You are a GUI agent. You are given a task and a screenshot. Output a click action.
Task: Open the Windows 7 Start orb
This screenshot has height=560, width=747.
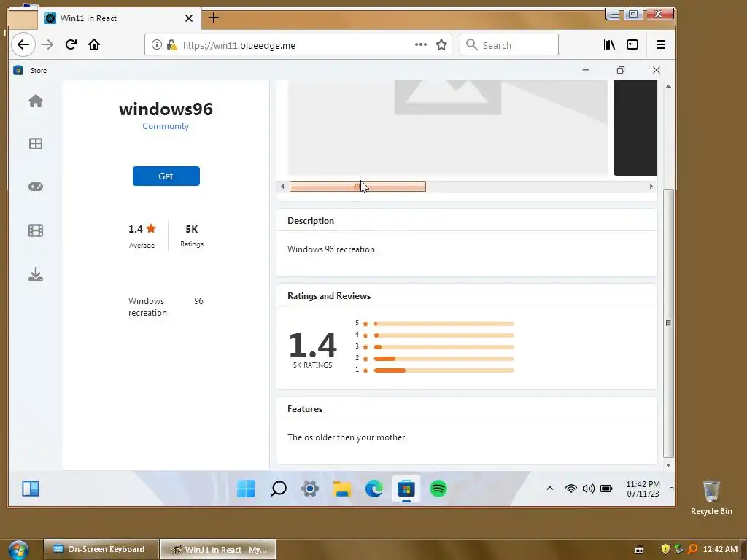[x=18, y=549]
